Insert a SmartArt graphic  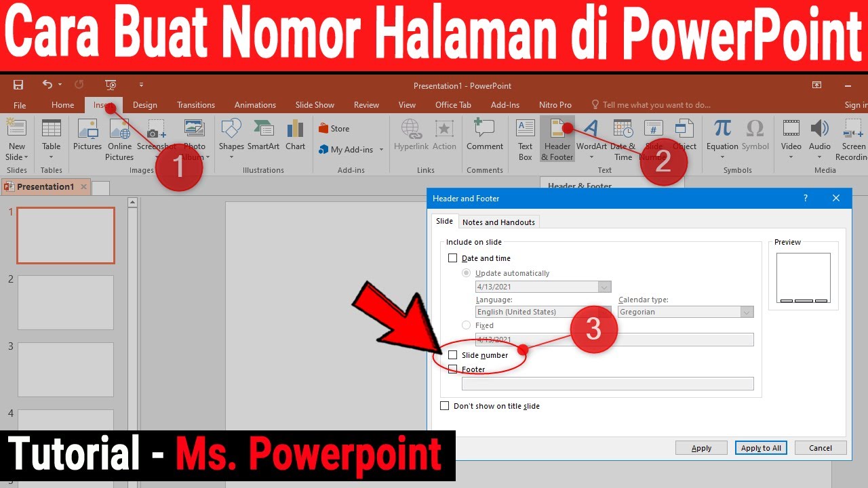pyautogui.click(x=263, y=135)
